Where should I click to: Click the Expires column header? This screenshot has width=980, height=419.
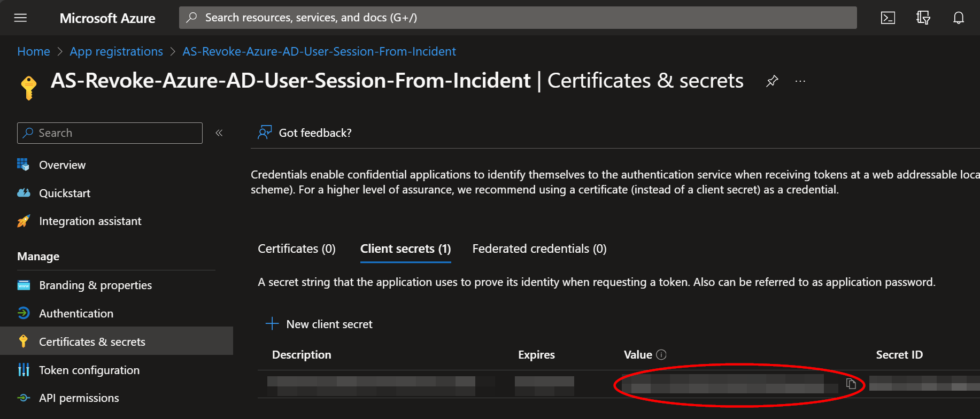tap(536, 354)
